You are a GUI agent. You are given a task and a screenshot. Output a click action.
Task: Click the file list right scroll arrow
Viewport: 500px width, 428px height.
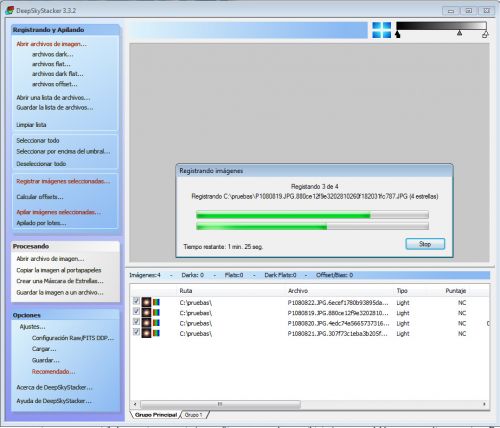point(484,404)
